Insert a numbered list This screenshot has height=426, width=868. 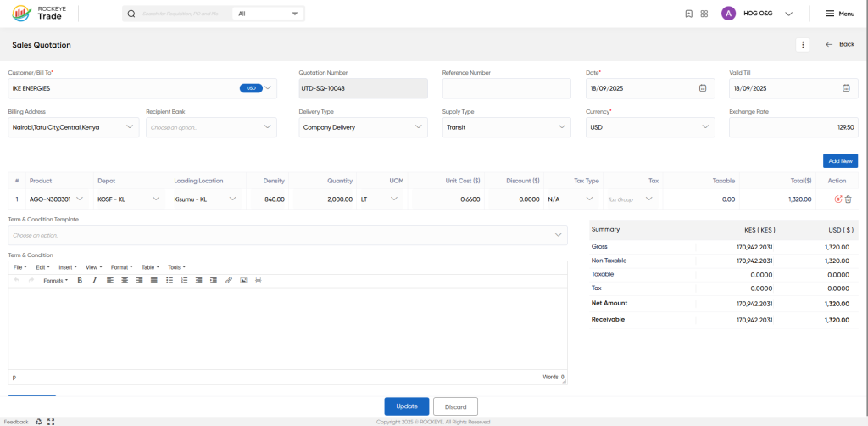(184, 281)
